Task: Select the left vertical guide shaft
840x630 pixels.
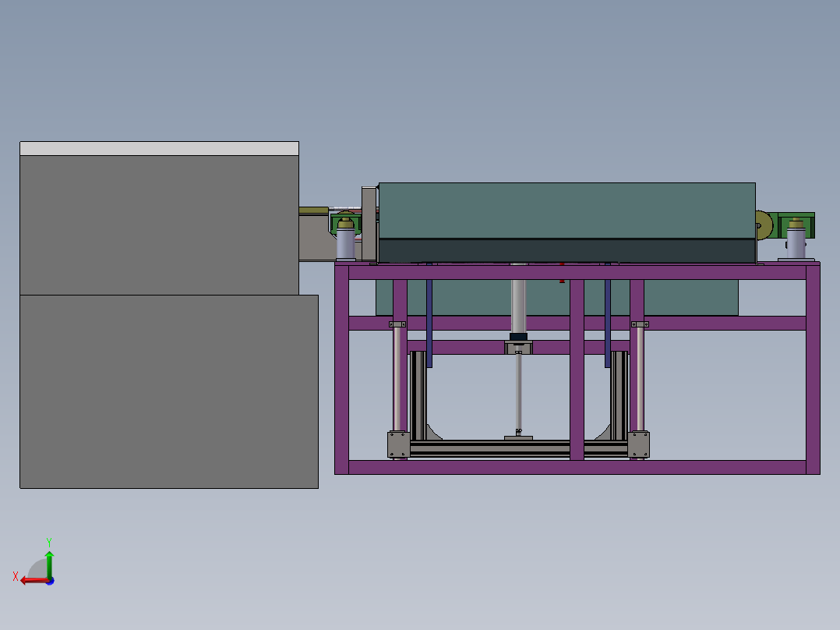Action: pyautogui.click(x=397, y=379)
